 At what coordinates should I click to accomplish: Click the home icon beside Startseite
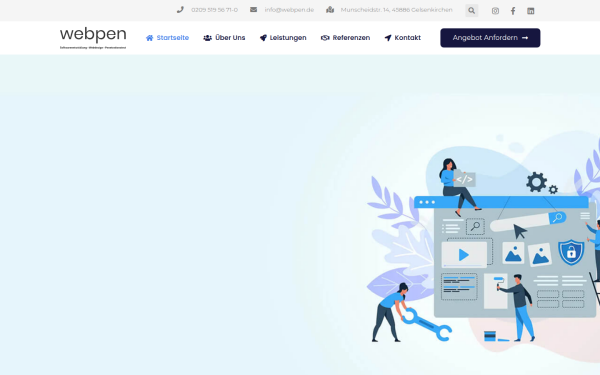coord(150,38)
